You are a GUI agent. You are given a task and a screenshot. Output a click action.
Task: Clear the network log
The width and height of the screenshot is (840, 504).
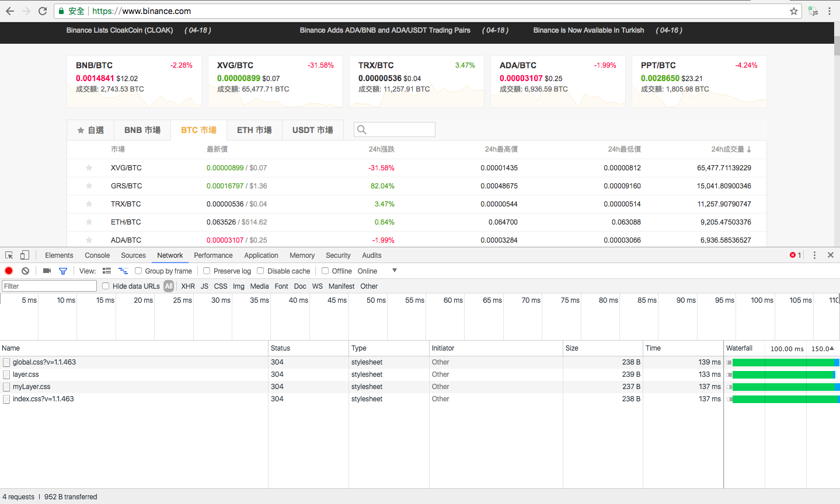point(25,271)
